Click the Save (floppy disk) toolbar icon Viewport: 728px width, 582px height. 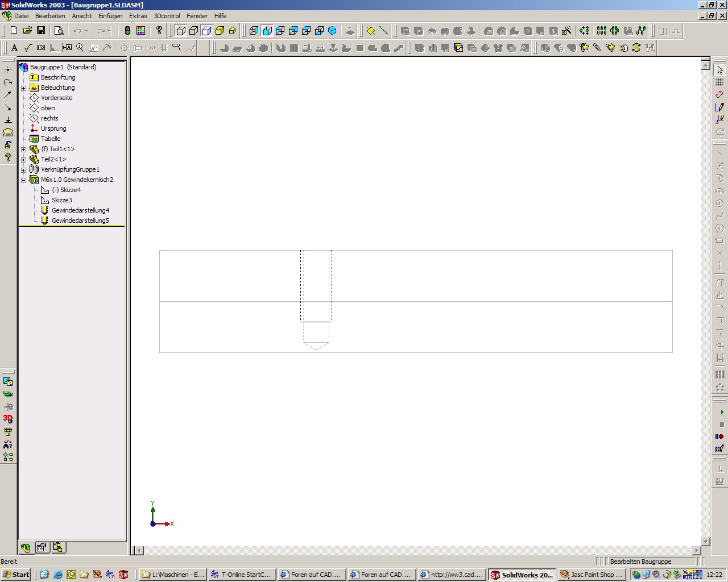pos(40,31)
